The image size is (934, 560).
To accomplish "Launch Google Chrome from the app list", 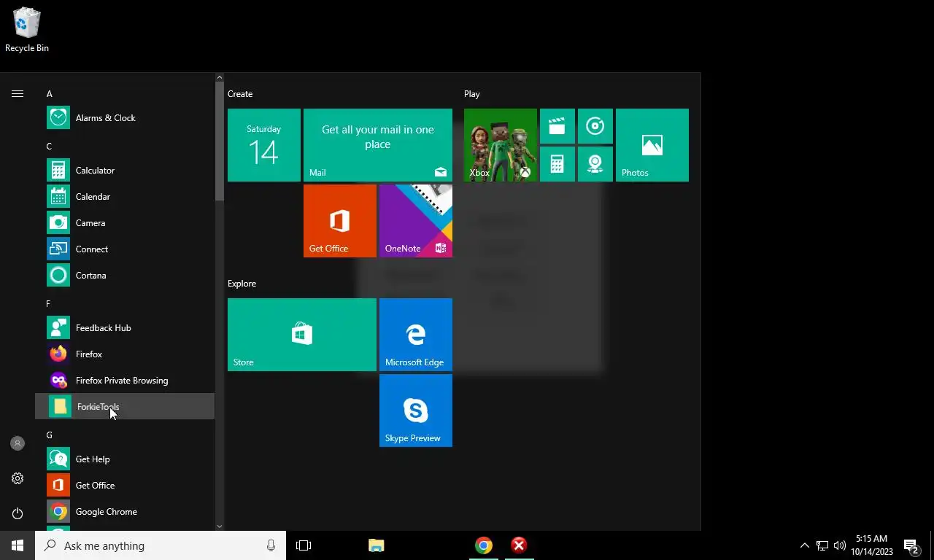I will (125, 512).
